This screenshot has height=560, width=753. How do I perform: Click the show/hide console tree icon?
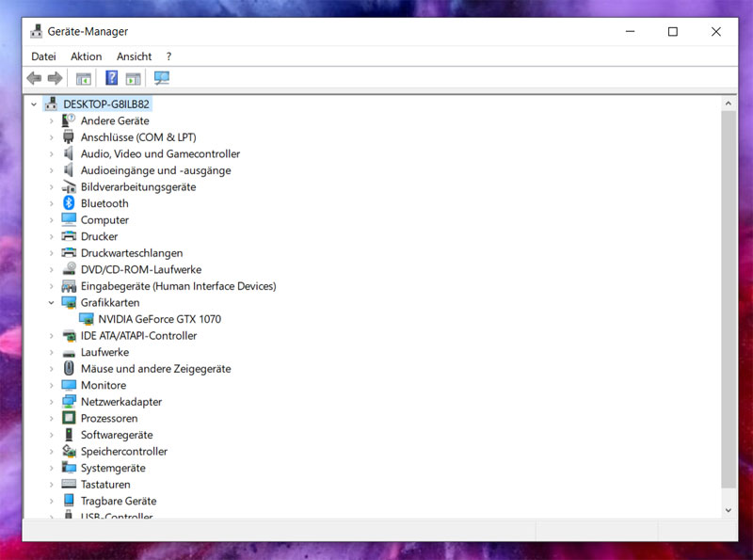coord(84,78)
